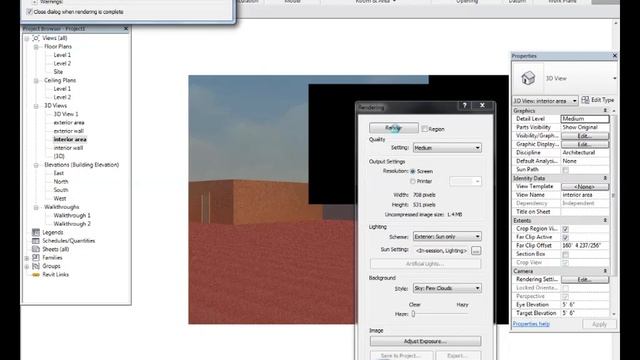Select Walkthrough 1

[x=72, y=216]
